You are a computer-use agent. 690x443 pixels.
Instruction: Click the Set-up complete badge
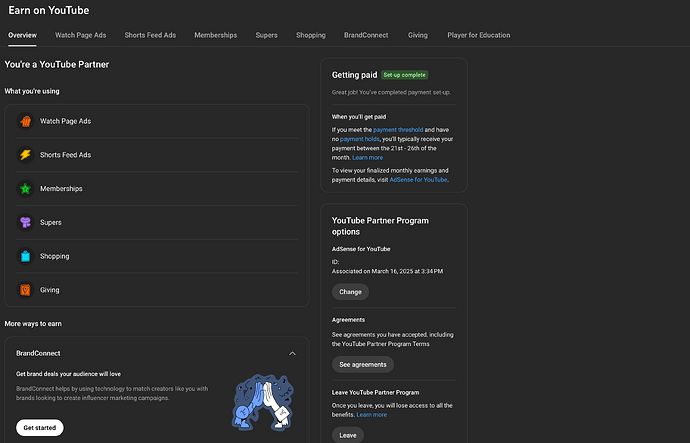tap(404, 75)
